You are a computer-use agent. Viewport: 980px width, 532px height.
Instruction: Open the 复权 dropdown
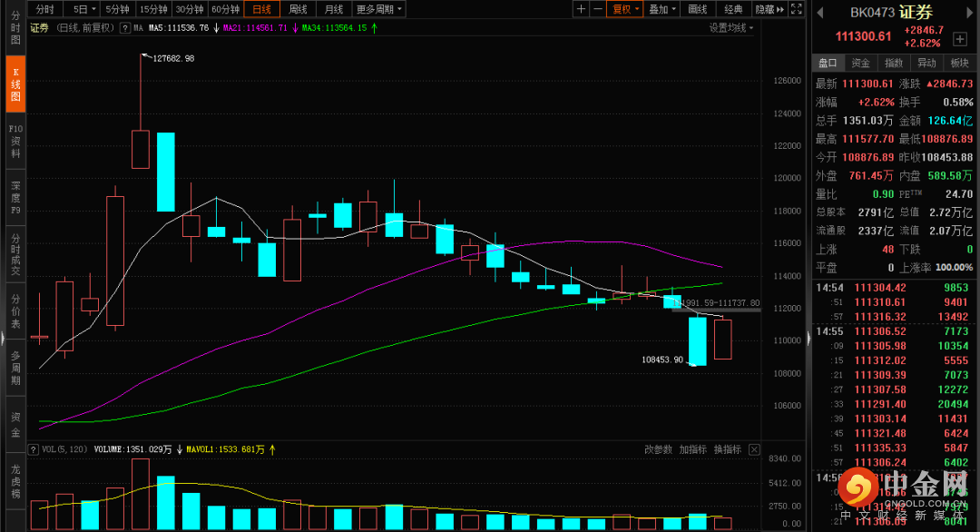click(625, 9)
